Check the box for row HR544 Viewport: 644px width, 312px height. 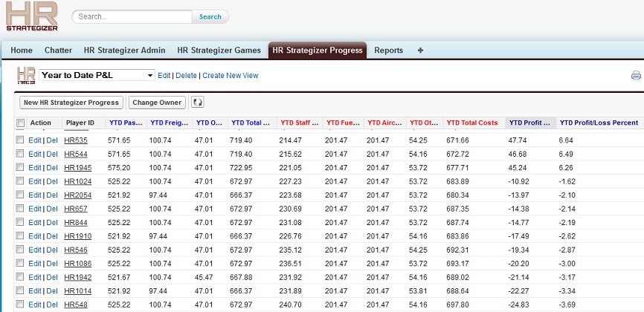[20, 154]
